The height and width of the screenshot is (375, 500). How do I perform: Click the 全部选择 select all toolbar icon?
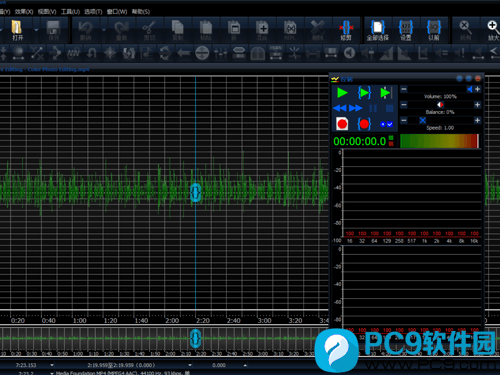378,30
